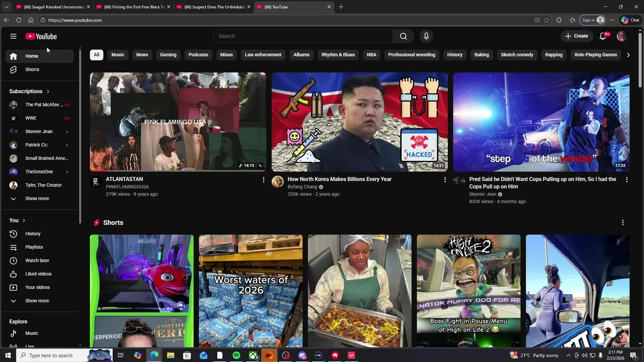
Task: Open Playlists in sidebar
Action: pyautogui.click(x=40, y=247)
